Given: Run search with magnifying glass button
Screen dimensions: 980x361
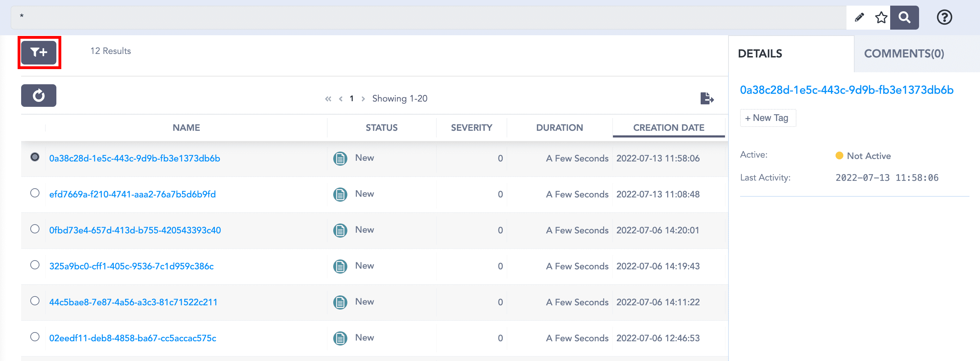Looking at the screenshot, I should 904,18.
